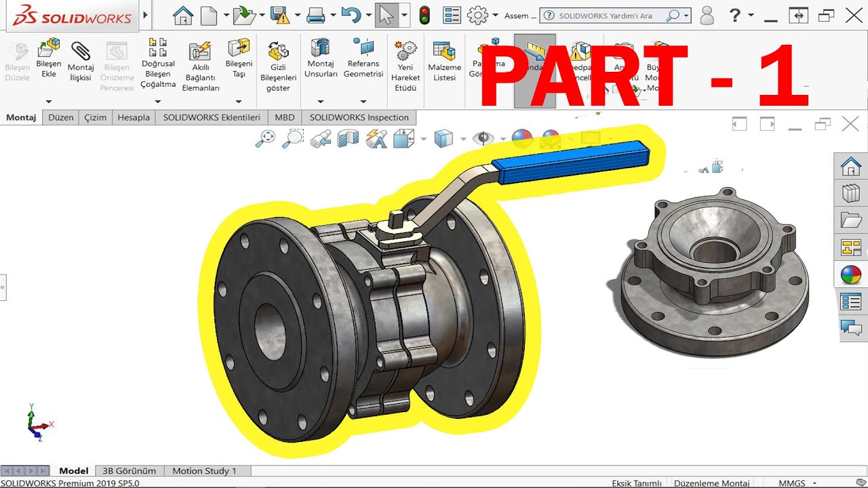The width and height of the screenshot is (868, 488).
Task: Open Doğrusal Bileşen Çoğaltma pattern tool
Action: [158, 63]
